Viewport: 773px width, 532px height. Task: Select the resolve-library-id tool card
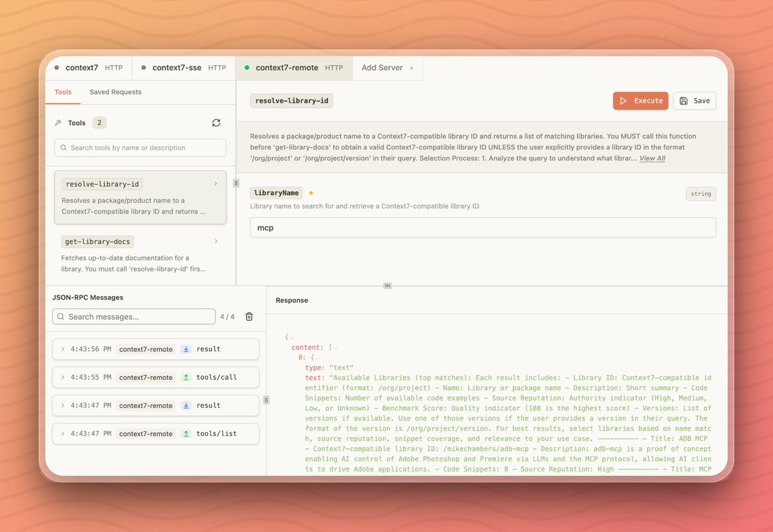pyautogui.click(x=140, y=197)
